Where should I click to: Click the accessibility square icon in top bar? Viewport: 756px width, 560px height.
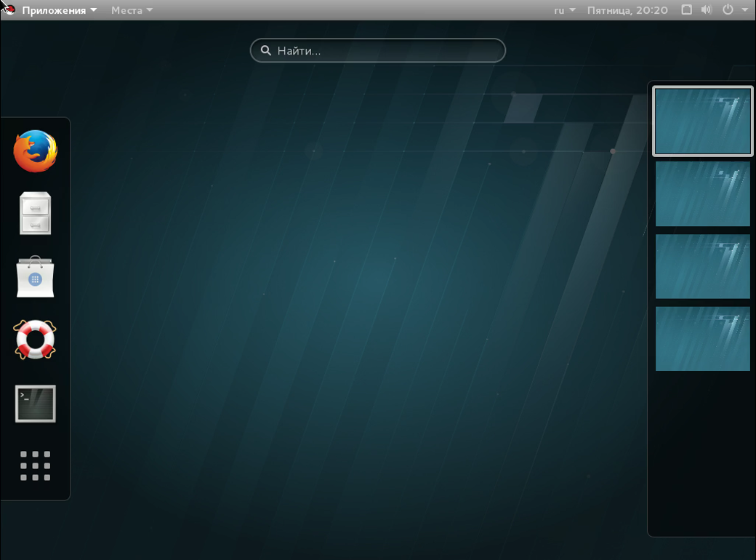tap(686, 9)
